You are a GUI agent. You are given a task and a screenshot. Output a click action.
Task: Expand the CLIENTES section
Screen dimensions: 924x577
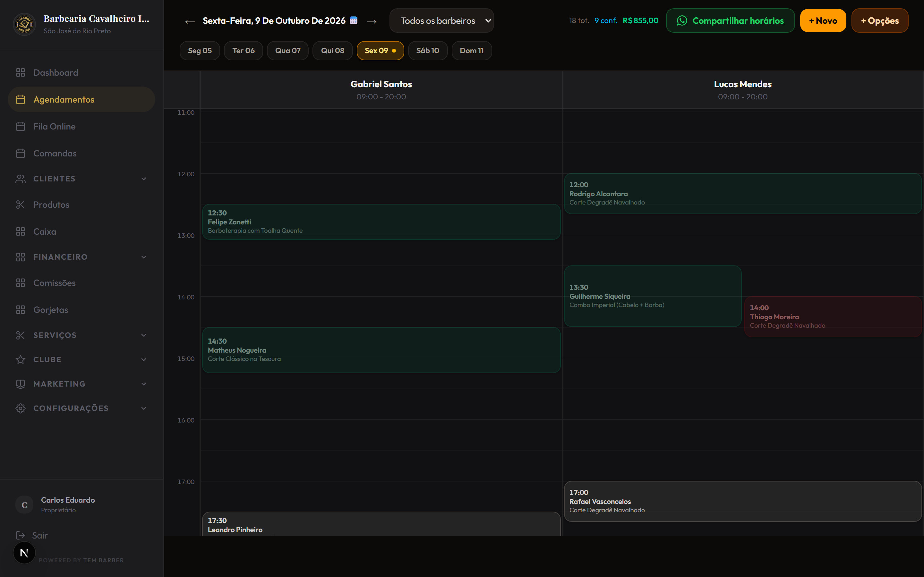pos(81,179)
